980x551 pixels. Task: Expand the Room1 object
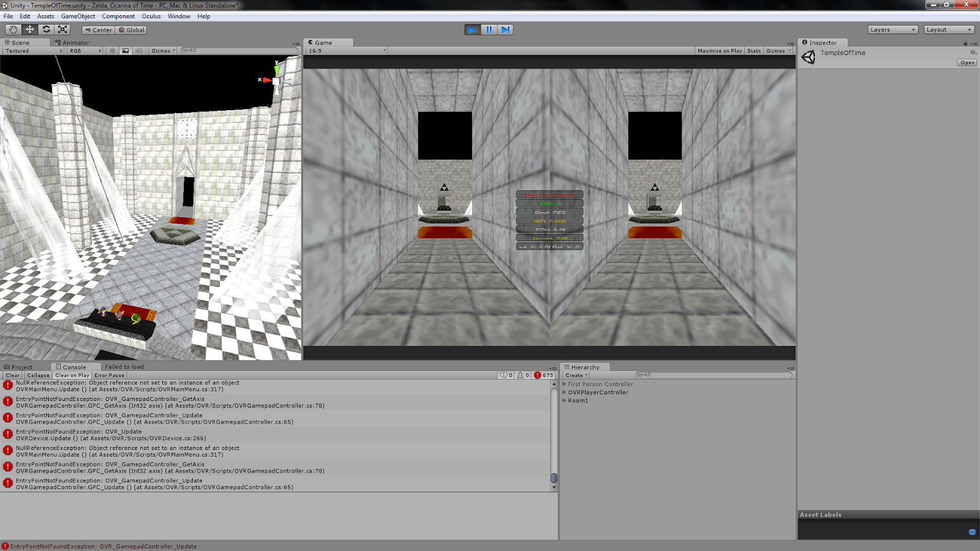[x=565, y=400]
